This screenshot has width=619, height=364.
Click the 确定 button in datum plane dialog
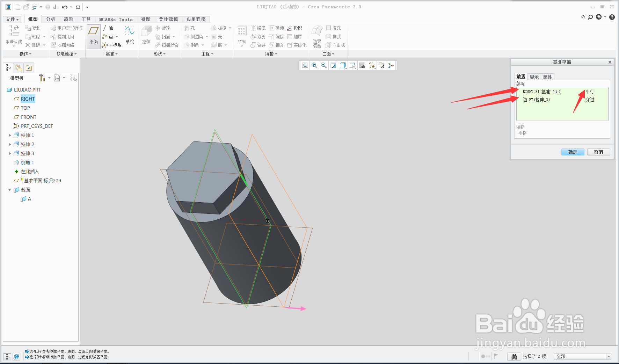pos(573,152)
